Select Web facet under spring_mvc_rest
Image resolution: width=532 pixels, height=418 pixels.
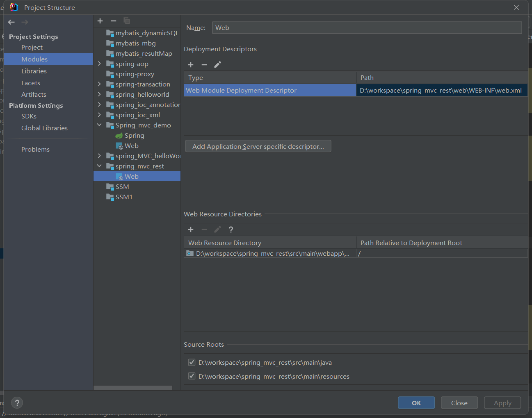137,176
